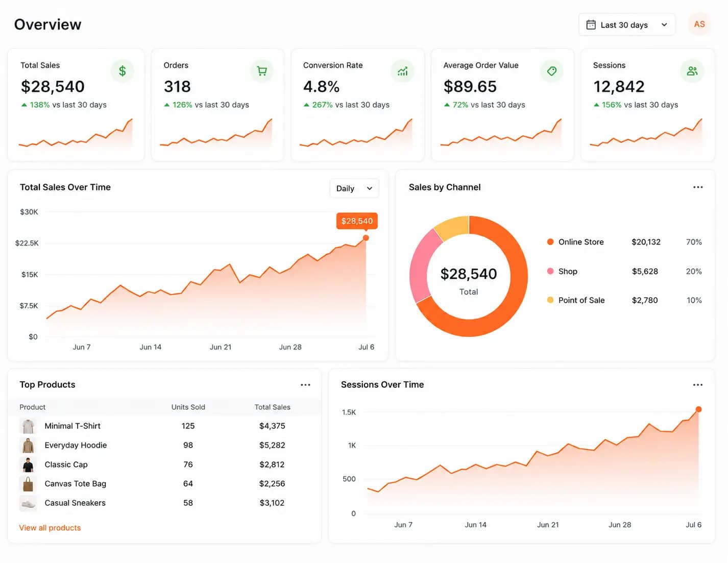Image resolution: width=728 pixels, height=563 pixels.
Task: Select the Canvas Tote Bag product name
Action: (76, 483)
